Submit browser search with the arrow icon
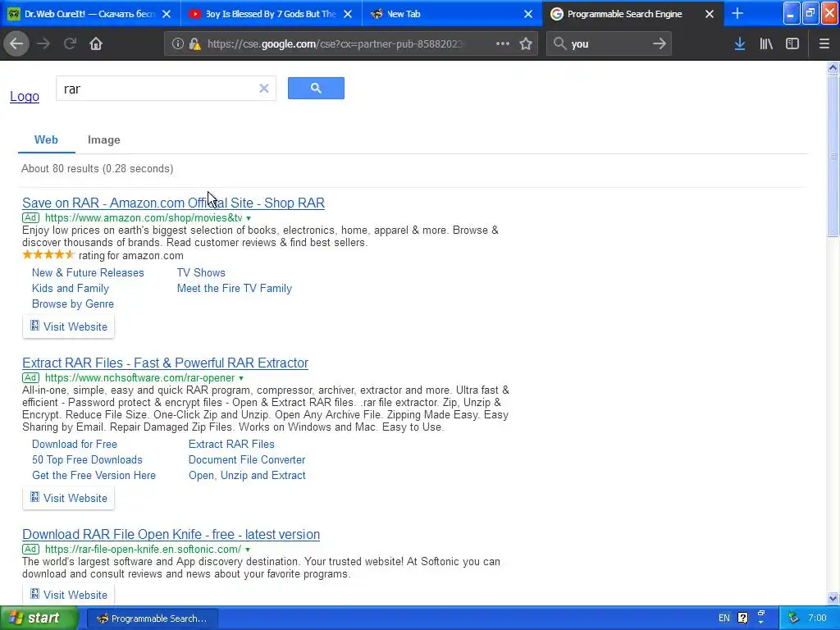Image resolution: width=840 pixels, height=630 pixels. pos(660,43)
